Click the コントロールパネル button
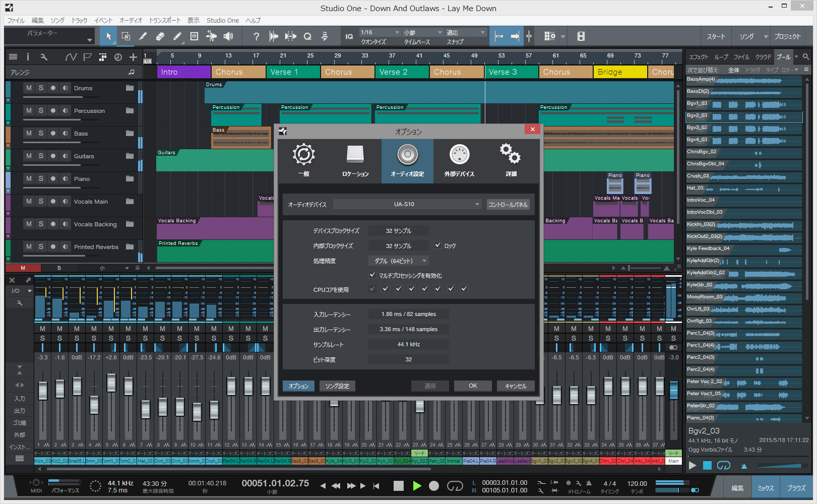The image size is (817, 504). click(508, 204)
